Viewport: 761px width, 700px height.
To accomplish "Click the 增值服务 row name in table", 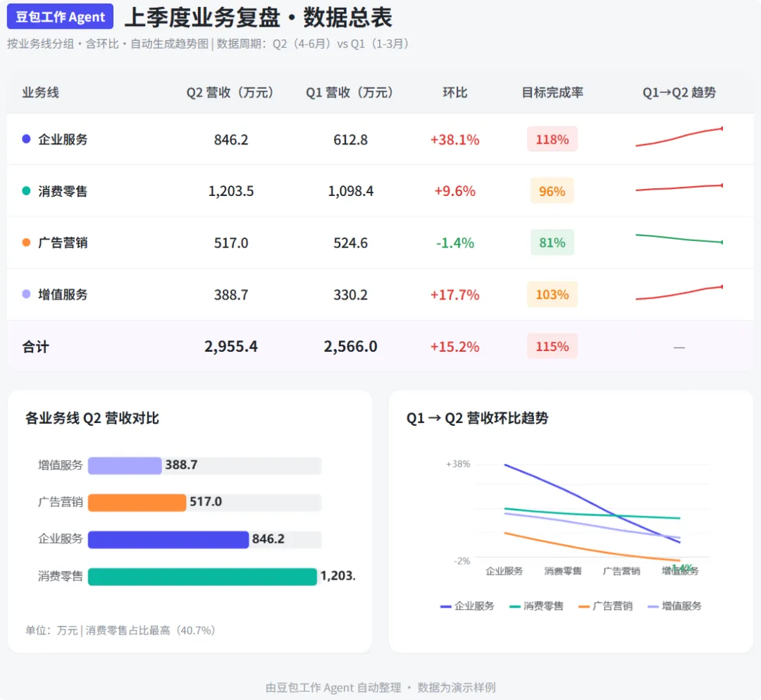I will point(63,294).
